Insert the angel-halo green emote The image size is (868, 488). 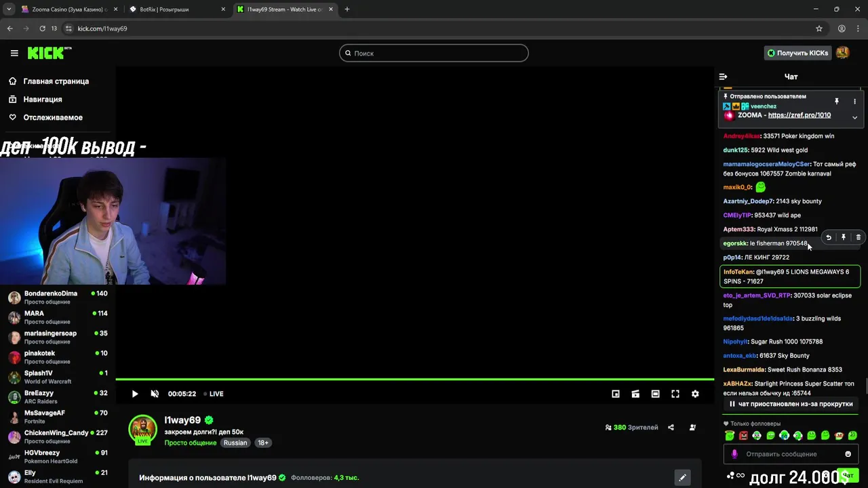coord(730,436)
